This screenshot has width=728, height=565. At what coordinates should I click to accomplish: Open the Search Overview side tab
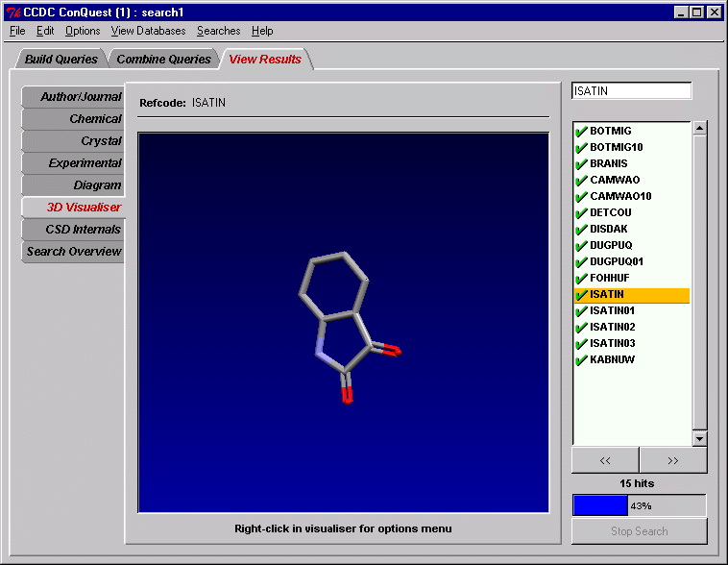coord(73,252)
